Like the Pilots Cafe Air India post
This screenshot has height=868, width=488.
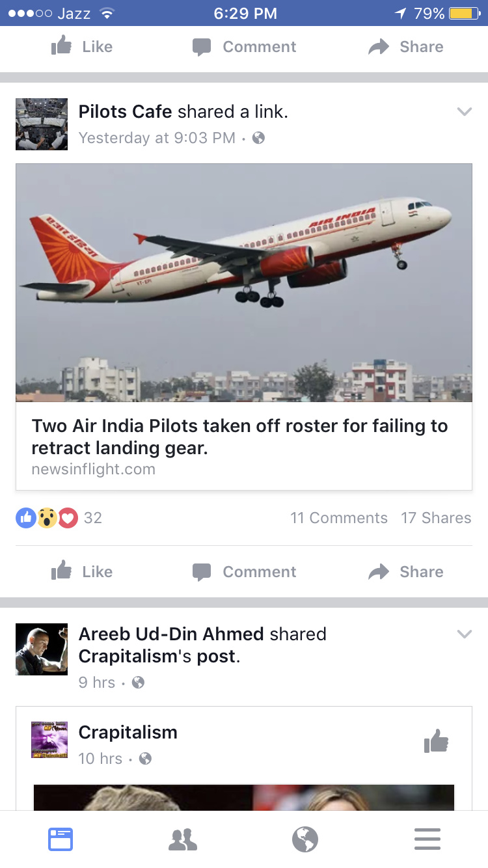(82, 571)
